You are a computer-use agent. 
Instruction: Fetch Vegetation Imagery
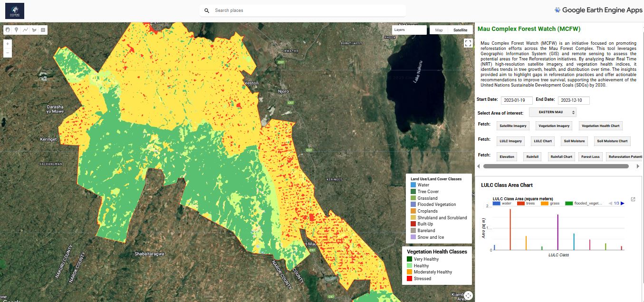(554, 126)
